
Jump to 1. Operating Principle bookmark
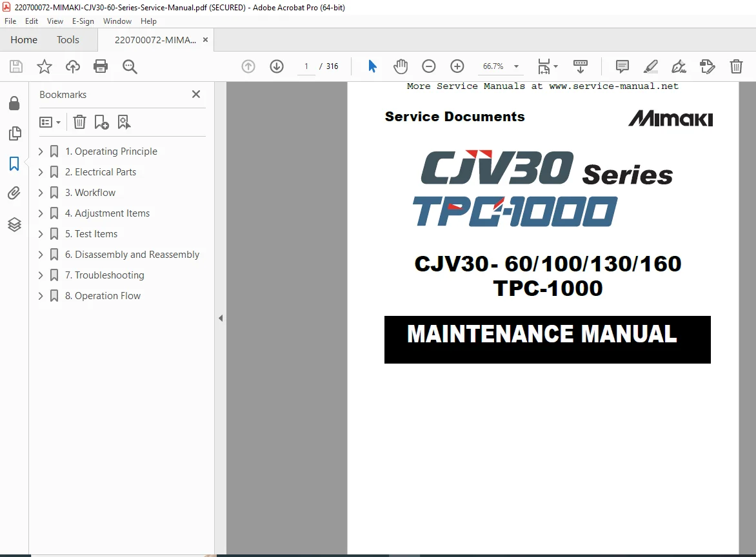click(x=112, y=151)
